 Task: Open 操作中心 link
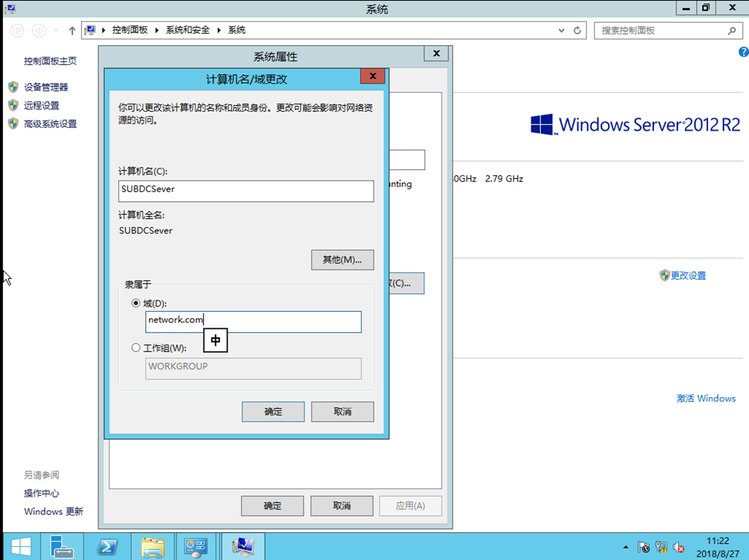[42, 493]
